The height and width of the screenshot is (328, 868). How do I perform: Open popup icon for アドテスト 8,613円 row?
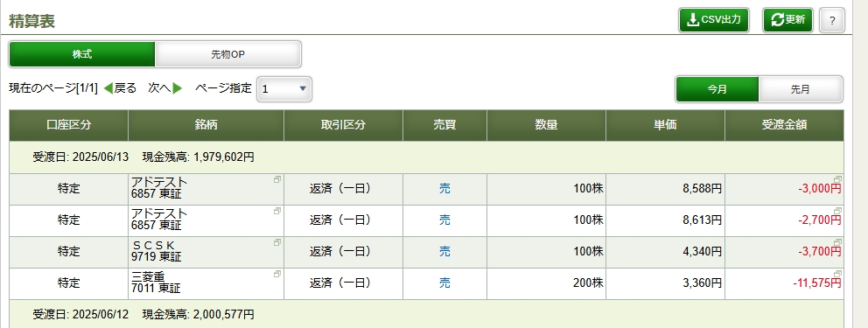(x=276, y=212)
